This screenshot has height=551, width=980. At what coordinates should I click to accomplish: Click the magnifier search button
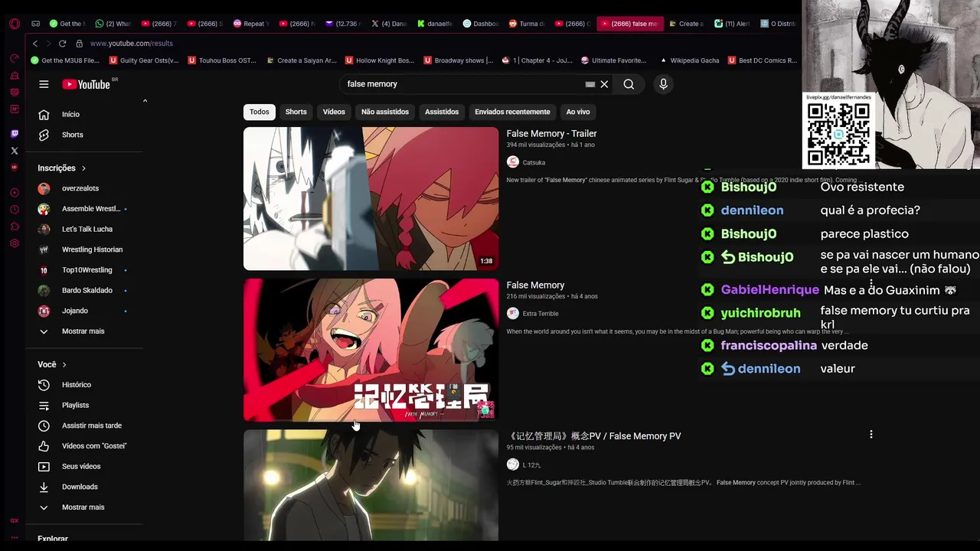(x=629, y=84)
